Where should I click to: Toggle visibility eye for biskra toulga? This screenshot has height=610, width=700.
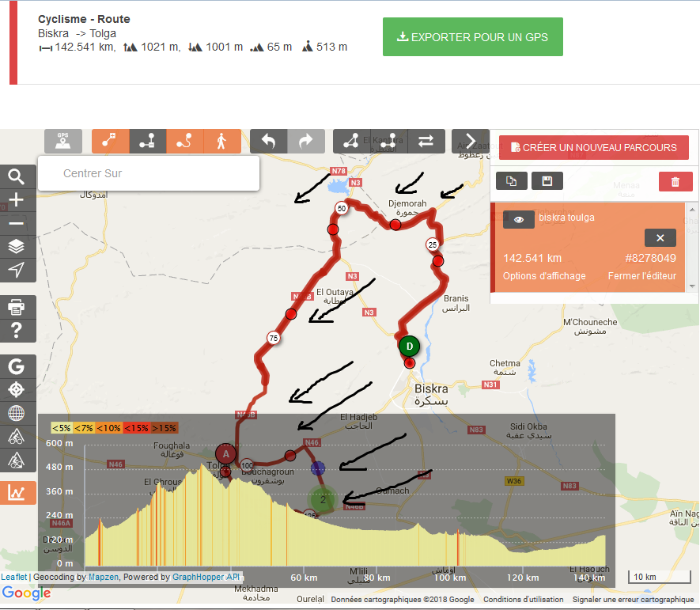point(519,219)
